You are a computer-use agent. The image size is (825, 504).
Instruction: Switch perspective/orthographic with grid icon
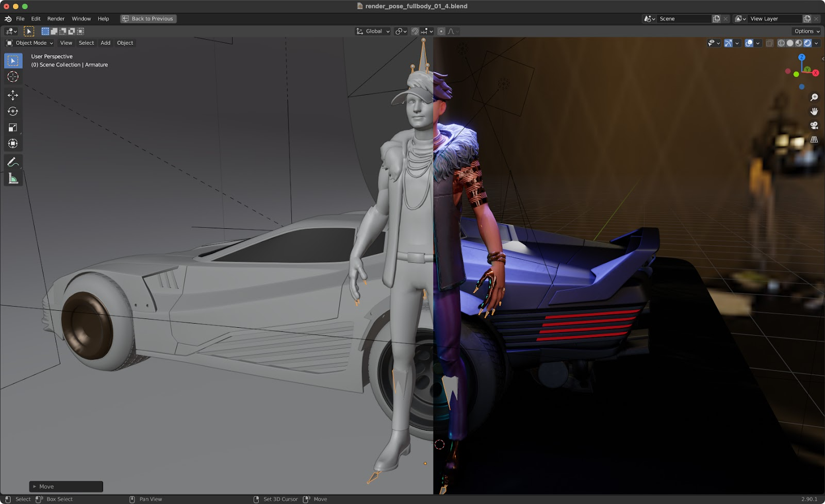pos(814,139)
